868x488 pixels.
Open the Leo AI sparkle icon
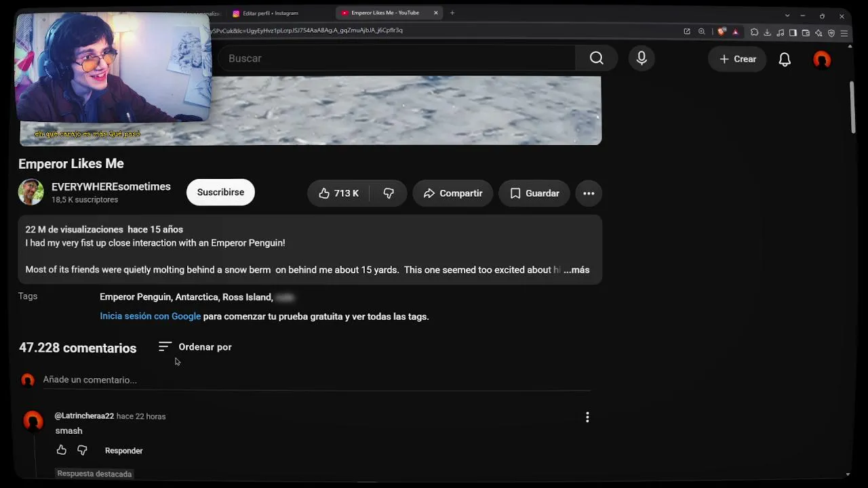click(818, 33)
